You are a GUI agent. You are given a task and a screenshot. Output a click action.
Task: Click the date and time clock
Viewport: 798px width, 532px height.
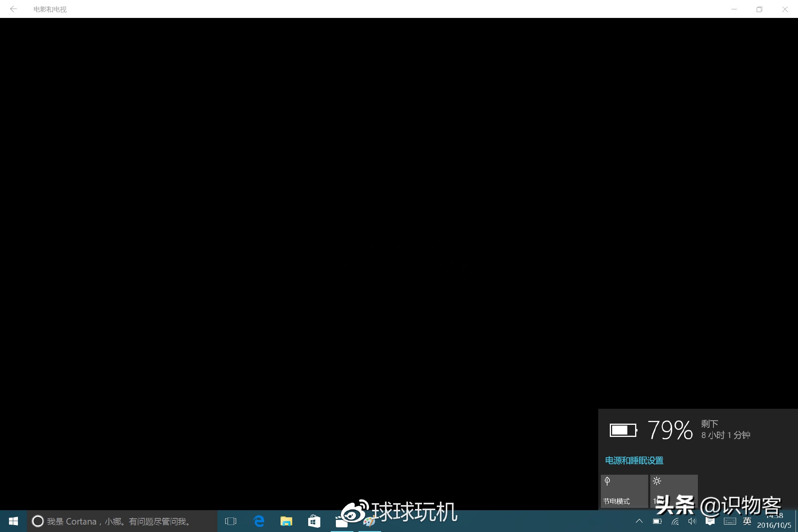774,521
